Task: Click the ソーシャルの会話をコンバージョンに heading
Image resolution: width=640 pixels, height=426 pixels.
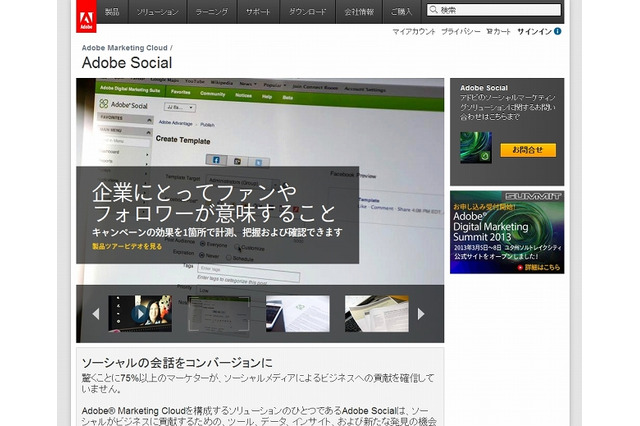Action: (177, 363)
